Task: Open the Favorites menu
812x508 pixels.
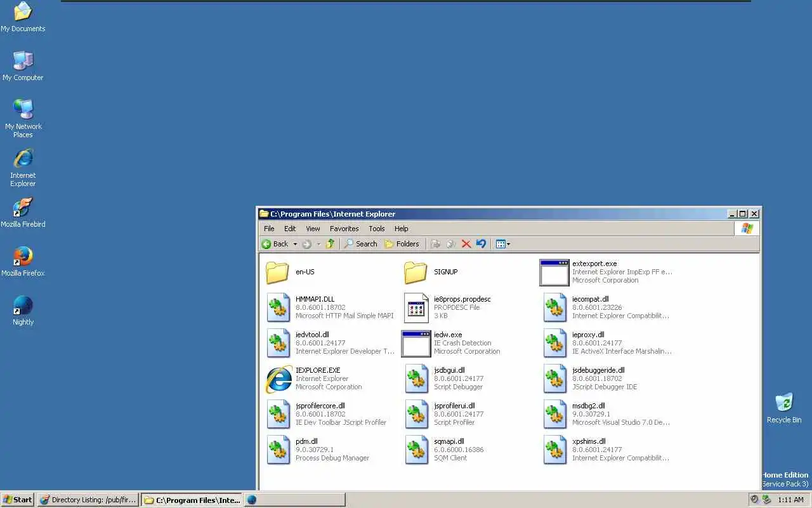Action: (344, 229)
